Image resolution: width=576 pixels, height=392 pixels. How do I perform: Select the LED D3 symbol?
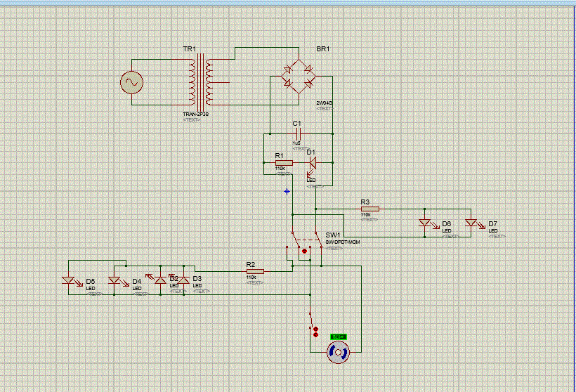point(183,280)
